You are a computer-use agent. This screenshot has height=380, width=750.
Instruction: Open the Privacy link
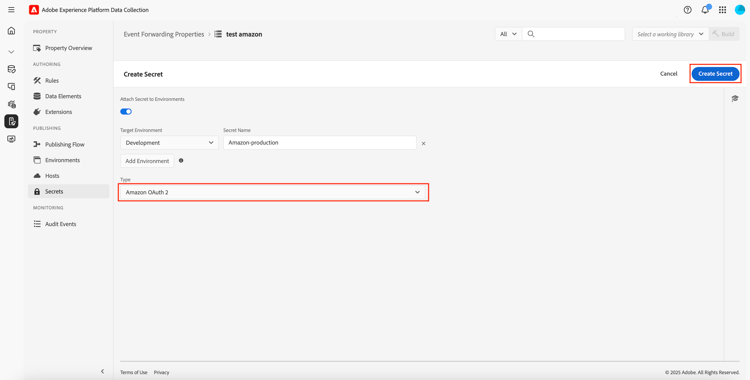pos(162,372)
